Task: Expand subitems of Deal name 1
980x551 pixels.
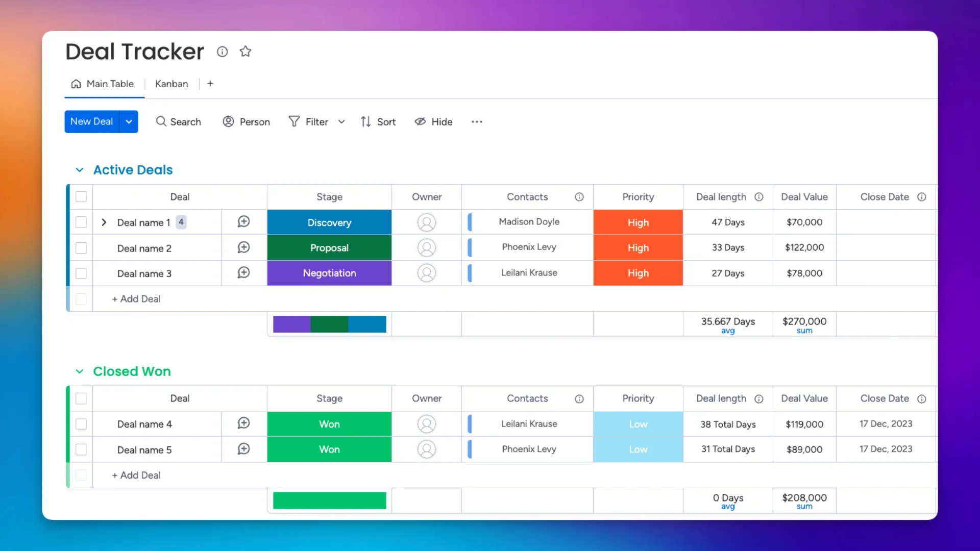Action: coord(104,222)
